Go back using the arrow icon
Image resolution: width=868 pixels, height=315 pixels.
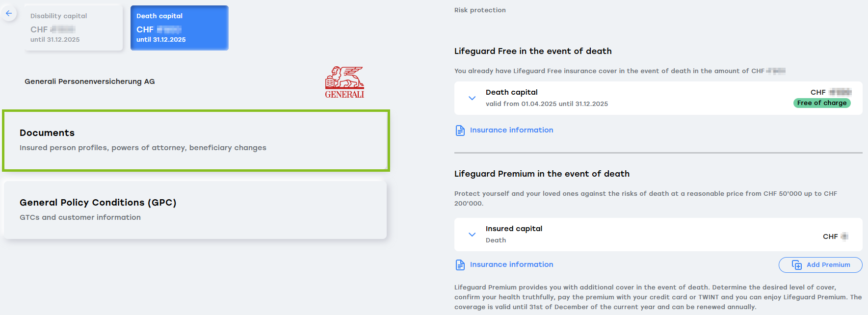pos(9,13)
